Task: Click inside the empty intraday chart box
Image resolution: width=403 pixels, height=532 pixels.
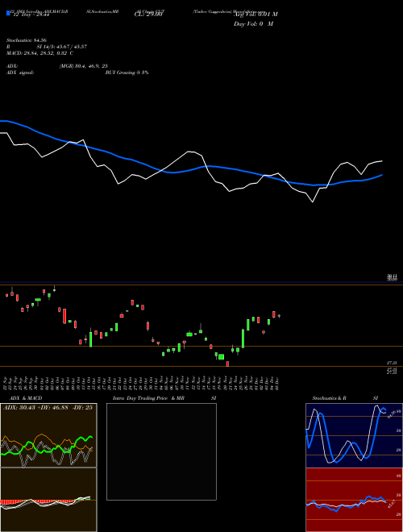Action: 161,451
